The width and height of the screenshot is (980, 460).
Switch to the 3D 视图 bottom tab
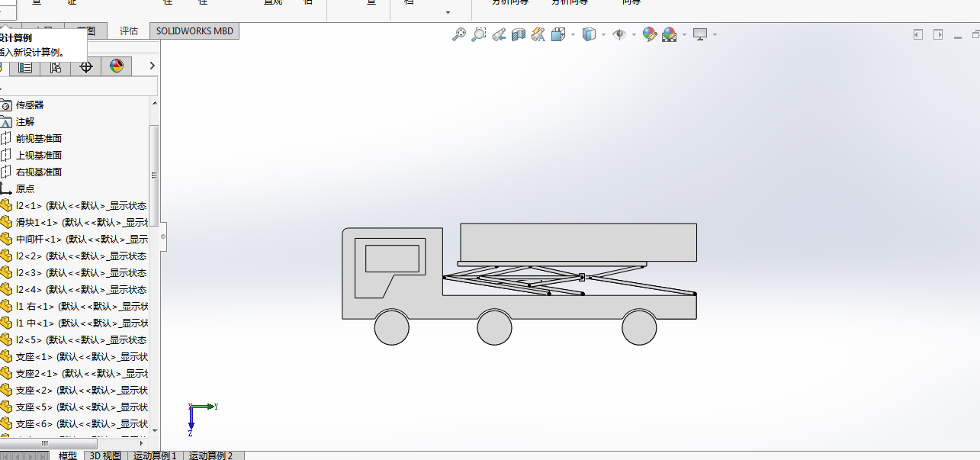(106, 455)
